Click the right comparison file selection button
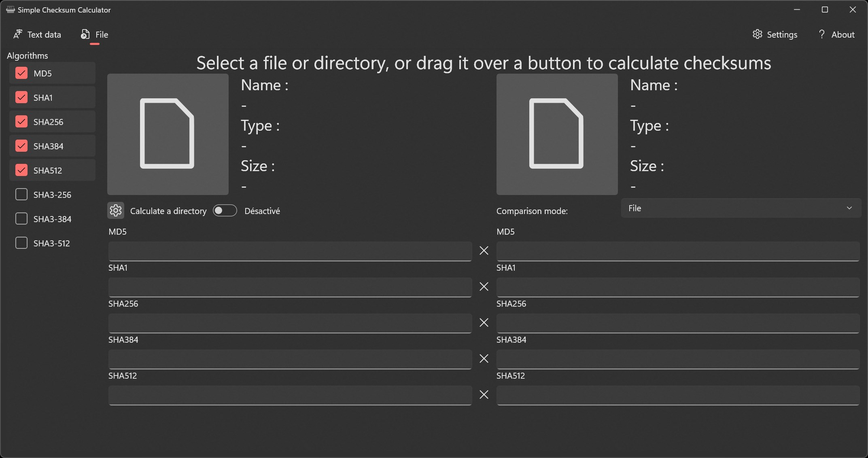The image size is (868, 458). [x=557, y=134]
